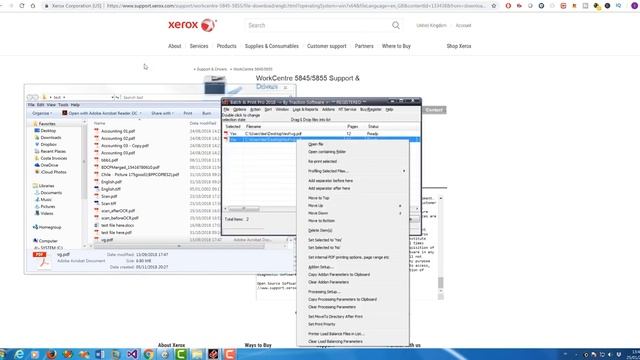Image resolution: width=640 pixels, height=360 pixels.
Task: Open the Organize dropdown in Explorer
Action: tap(42, 113)
